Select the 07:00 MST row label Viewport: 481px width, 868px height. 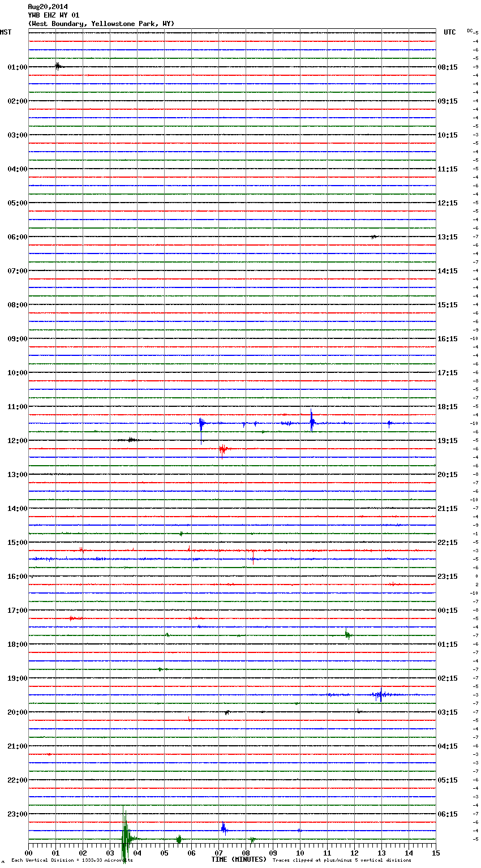click(x=18, y=271)
